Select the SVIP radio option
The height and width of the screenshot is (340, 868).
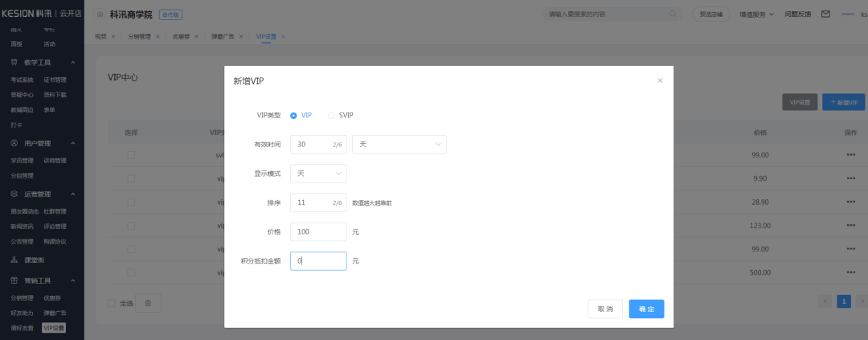(x=331, y=115)
